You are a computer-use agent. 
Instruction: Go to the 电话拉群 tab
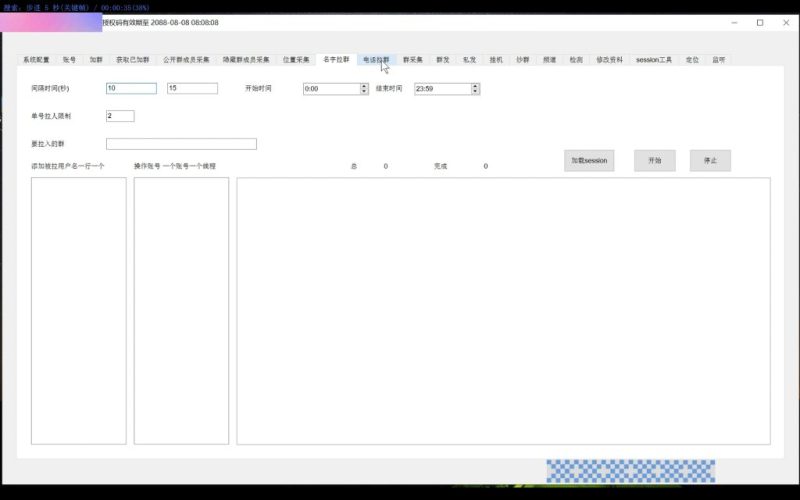(376, 60)
